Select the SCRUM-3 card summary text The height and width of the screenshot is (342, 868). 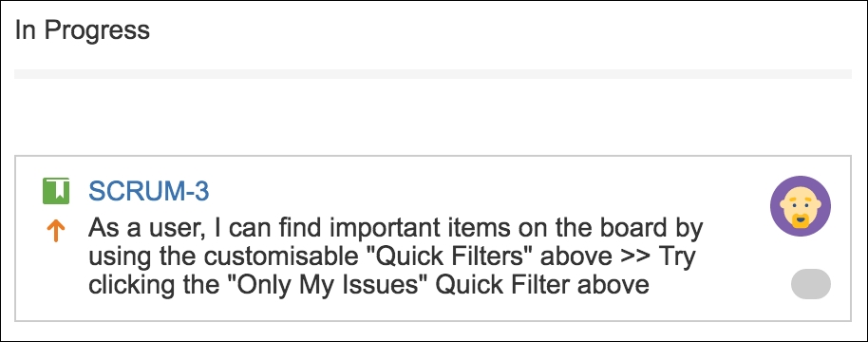click(395, 256)
